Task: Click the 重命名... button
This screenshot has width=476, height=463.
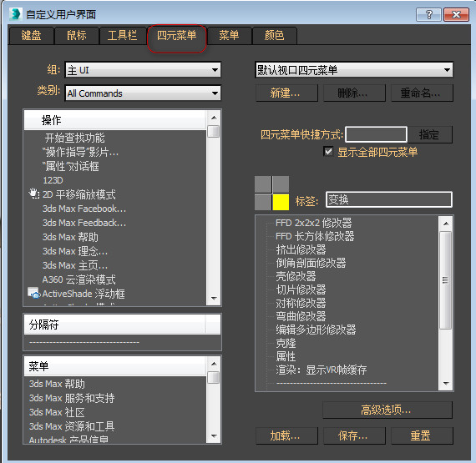Action: [x=422, y=93]
